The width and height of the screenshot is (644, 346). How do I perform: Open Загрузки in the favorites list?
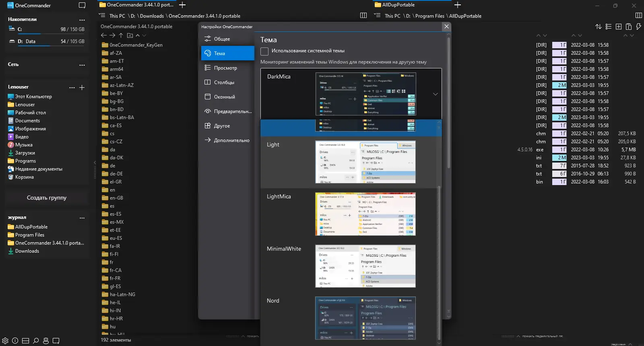tap(21, 153)
